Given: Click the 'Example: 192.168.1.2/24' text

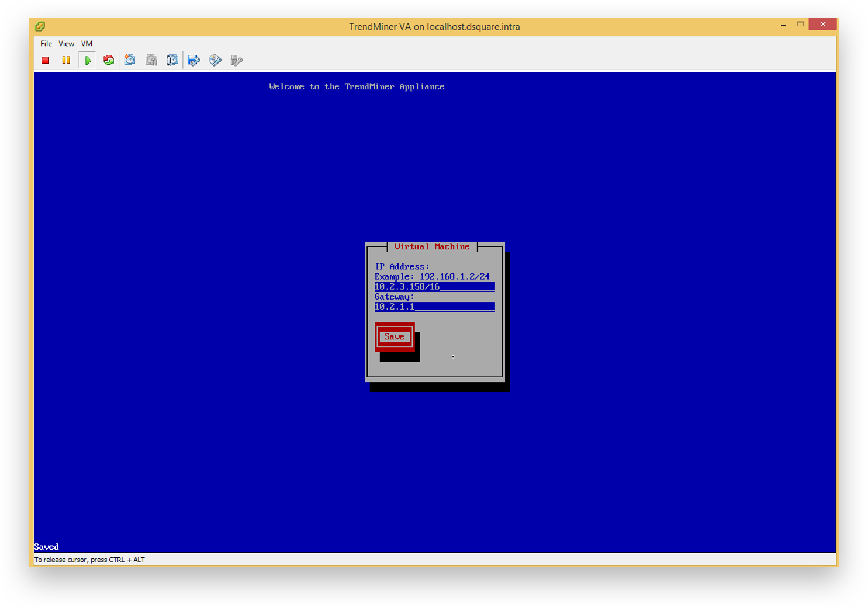Looking at the screenshot, I should (x=432, y=277).
